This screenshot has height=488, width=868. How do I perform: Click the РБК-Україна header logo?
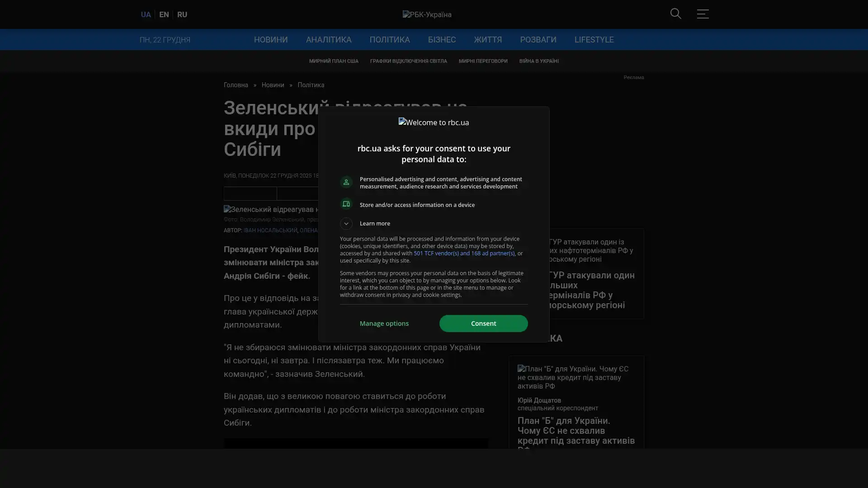click(x=427, y=14)
